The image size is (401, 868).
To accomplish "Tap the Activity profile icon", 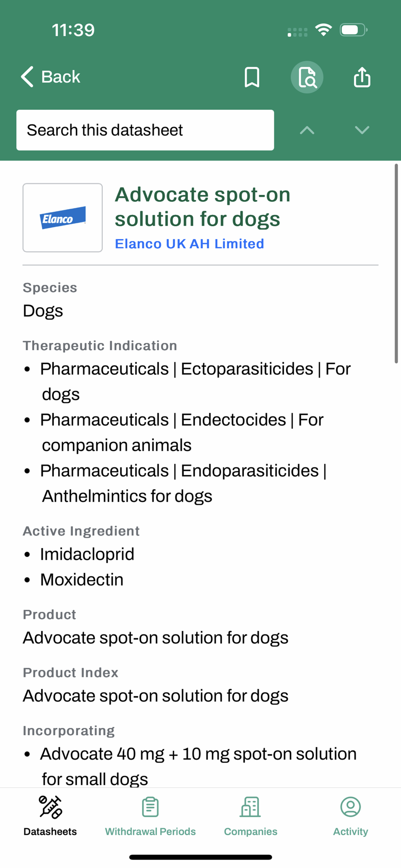I will click(x=351, y=807).
